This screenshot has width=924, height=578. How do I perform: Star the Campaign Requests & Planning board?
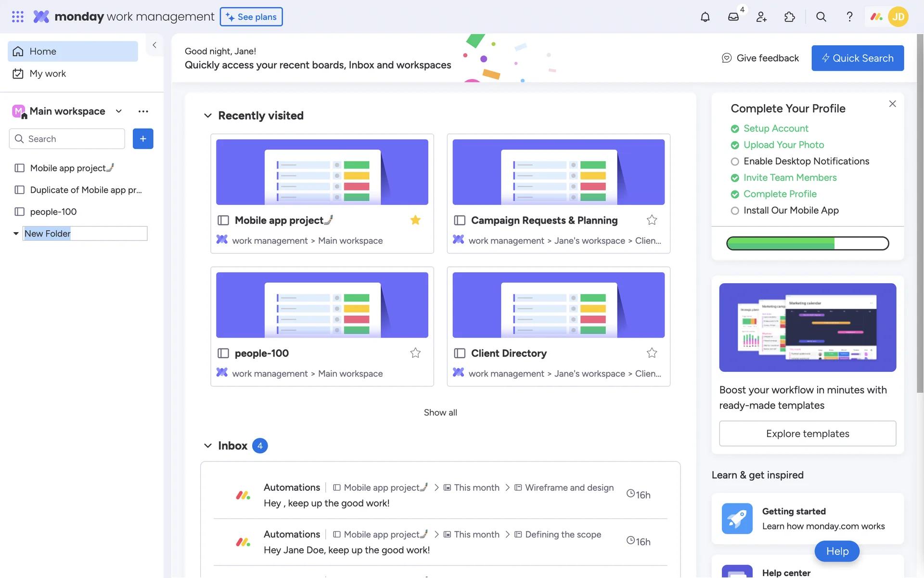652,220
